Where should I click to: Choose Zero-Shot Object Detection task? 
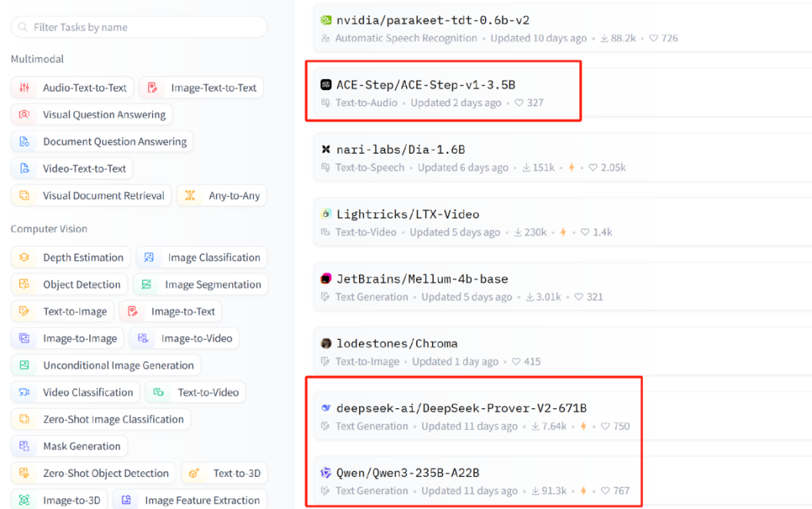click(93, 473)
